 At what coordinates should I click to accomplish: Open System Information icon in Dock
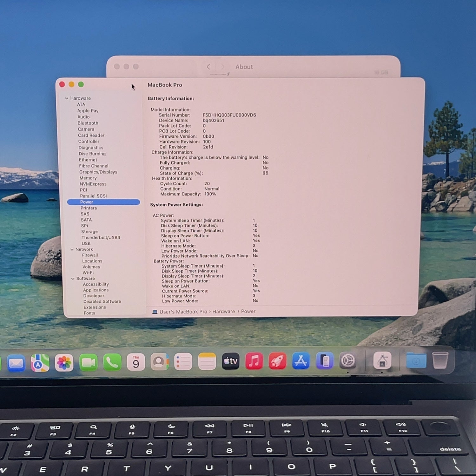coord(382,360)
